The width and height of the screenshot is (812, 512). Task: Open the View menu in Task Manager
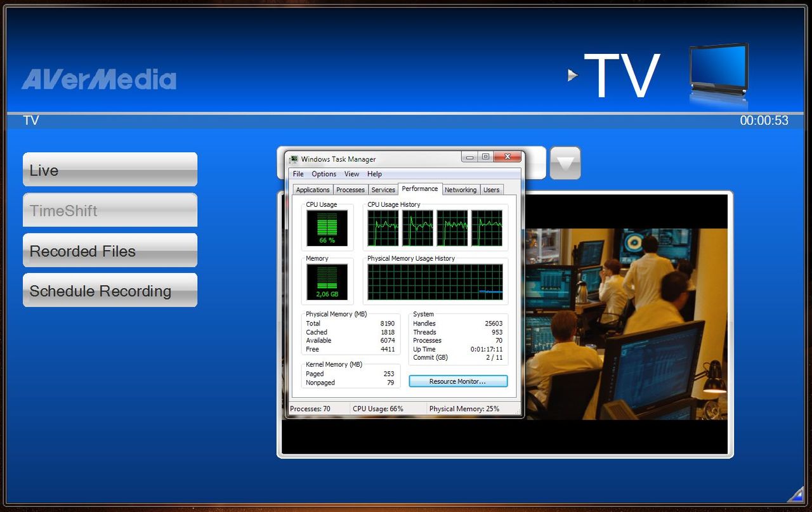coord(351,174)
